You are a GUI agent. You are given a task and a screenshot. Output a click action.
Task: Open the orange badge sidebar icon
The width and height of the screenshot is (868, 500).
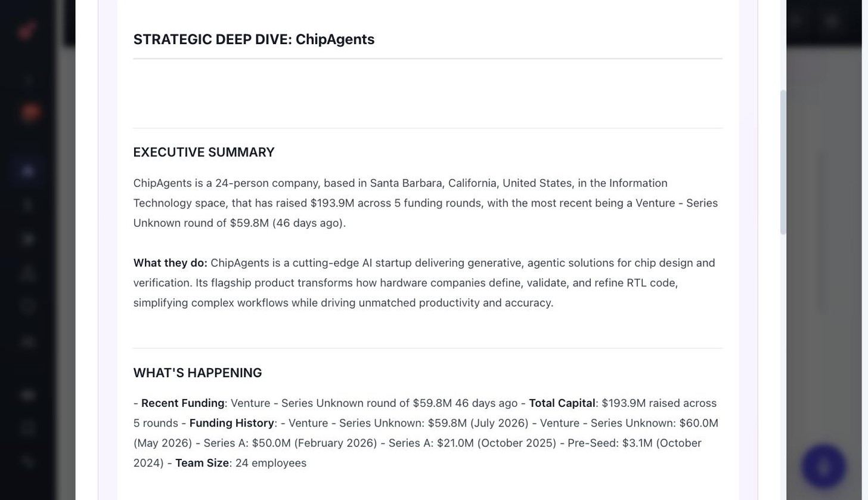(x=30, y=112)
